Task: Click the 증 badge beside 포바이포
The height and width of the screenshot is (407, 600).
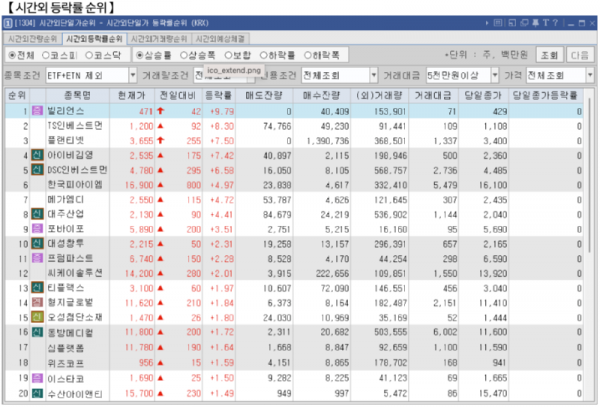Action: (x=37, y=229)
